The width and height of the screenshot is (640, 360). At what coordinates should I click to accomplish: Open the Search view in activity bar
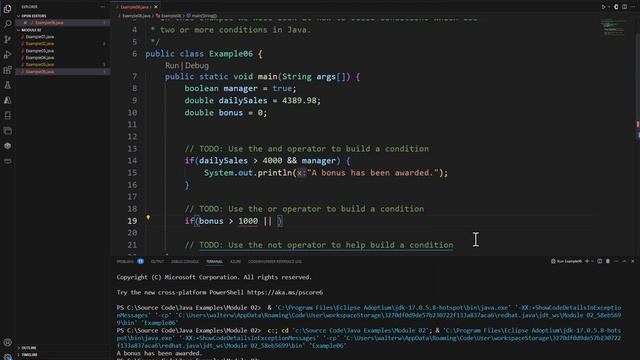coord(7,24)
